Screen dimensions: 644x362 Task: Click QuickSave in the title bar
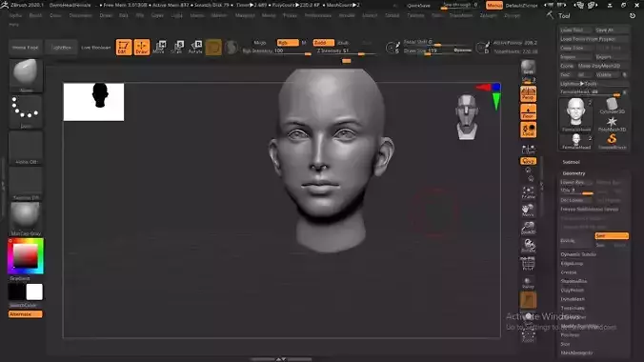click(419, 6)
